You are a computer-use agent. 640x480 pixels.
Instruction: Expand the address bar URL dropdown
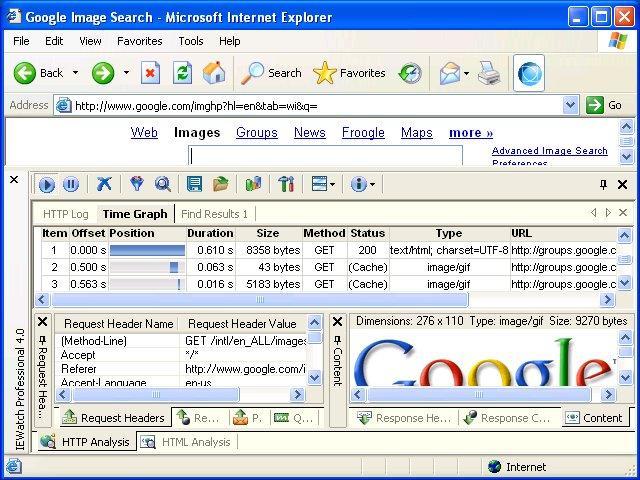[x=570, y=105]
